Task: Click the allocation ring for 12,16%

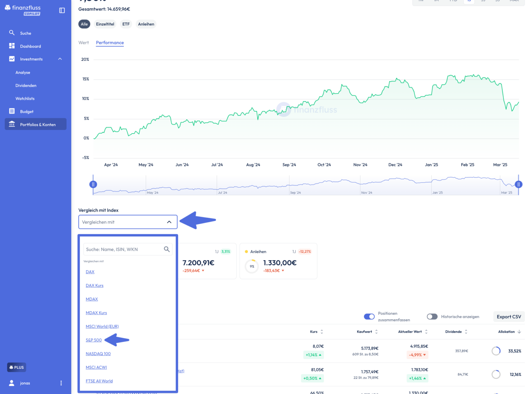Action: coord(496,374)
